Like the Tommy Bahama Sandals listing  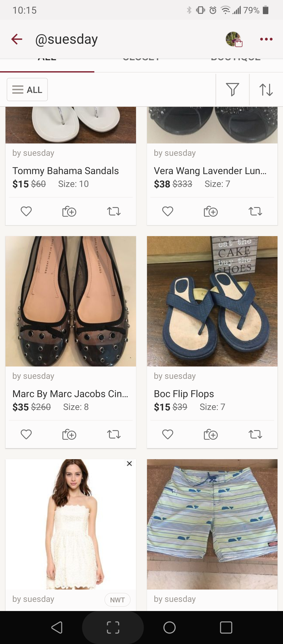[x=26, y=211]
